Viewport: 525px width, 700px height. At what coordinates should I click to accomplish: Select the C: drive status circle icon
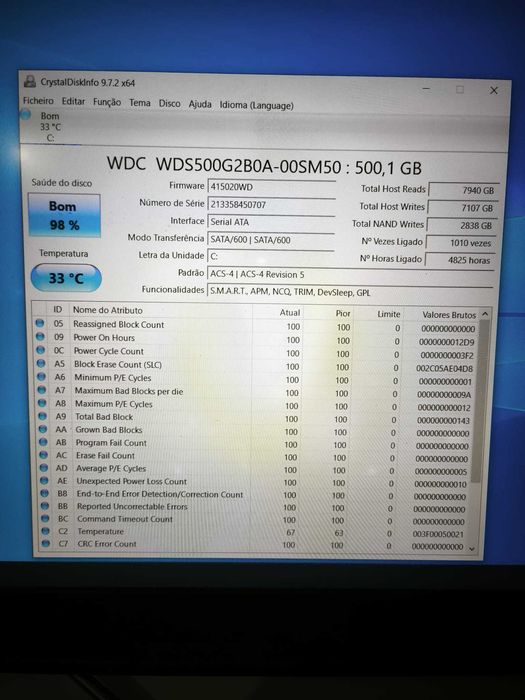click(x=25, y=115)
